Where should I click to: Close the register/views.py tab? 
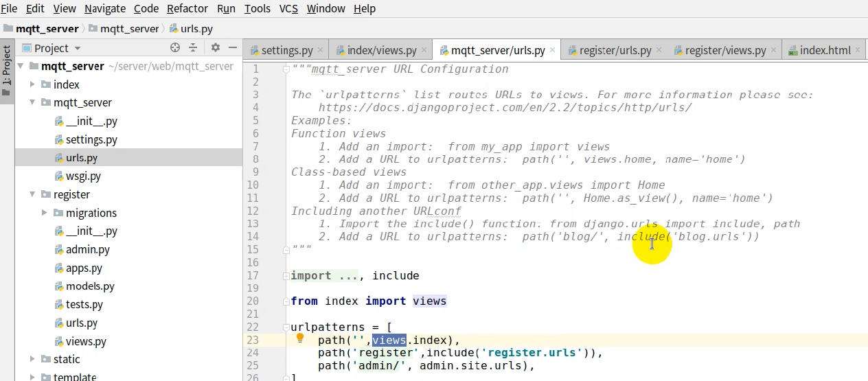(x=774, y=50)
